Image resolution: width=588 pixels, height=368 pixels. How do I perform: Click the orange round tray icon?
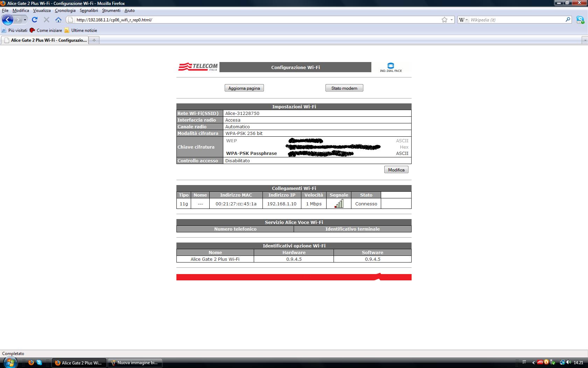pos(546,362)
